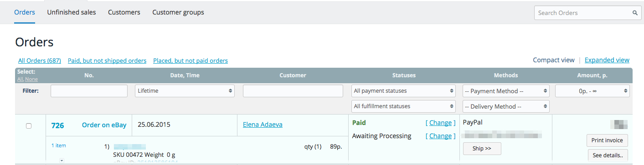Open All payment statuses dropdown
This screenshot has width=644, height=165.
pos(404,91)
